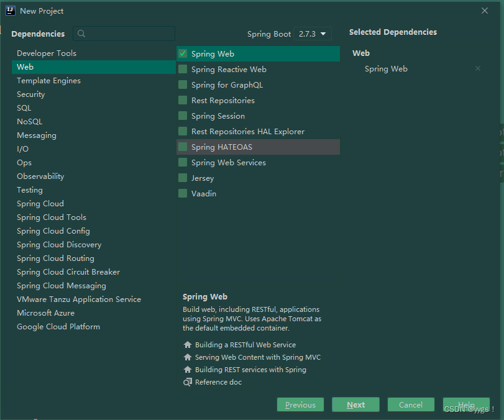The image size is (504, 420).
Task: Click home icon beside Building REST services
Action: click(188, 370)
